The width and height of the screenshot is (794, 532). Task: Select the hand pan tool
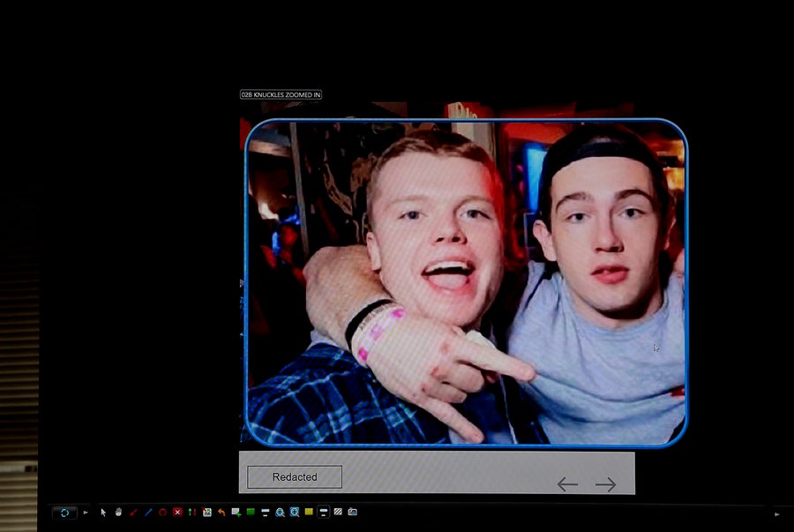[x=118, y=512]
